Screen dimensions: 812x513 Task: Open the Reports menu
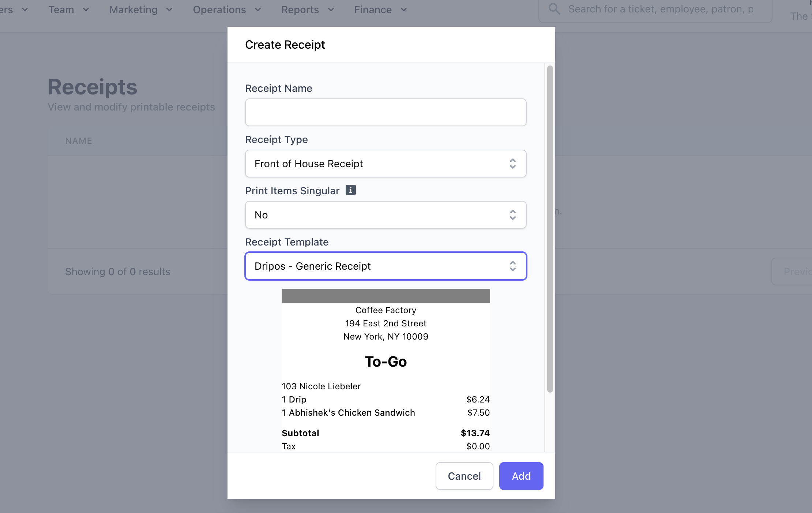(x=300, y=10)
